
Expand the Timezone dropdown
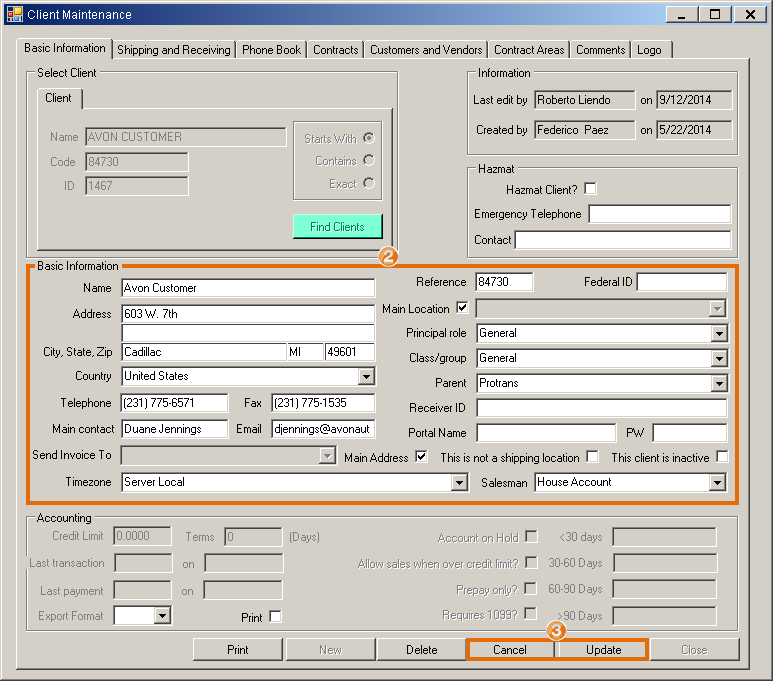[459, 482]
